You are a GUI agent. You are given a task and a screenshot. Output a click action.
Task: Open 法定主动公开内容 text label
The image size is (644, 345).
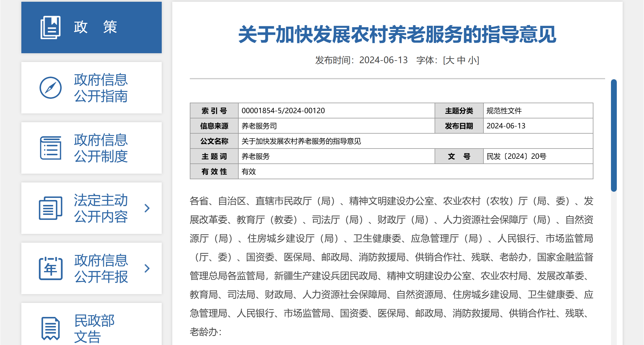pos(101,208)
